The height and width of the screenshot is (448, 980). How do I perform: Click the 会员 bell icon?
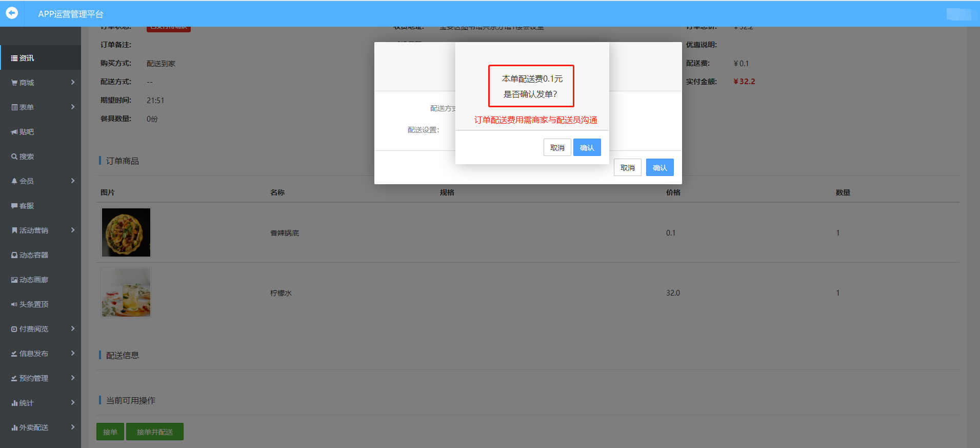(x=14, y=182)
